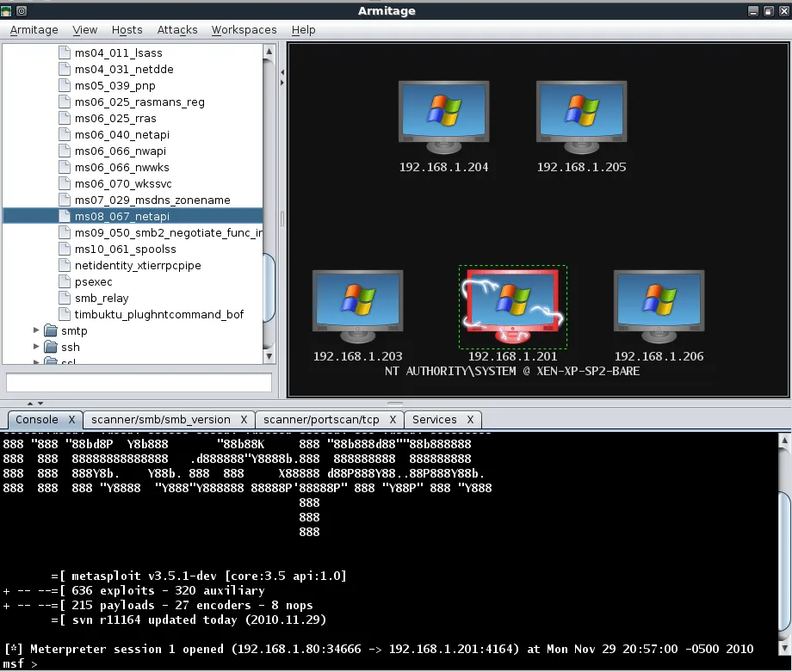Open the Workspaces menu
This screenshot has width=792, height=672.
coord(244,29)
